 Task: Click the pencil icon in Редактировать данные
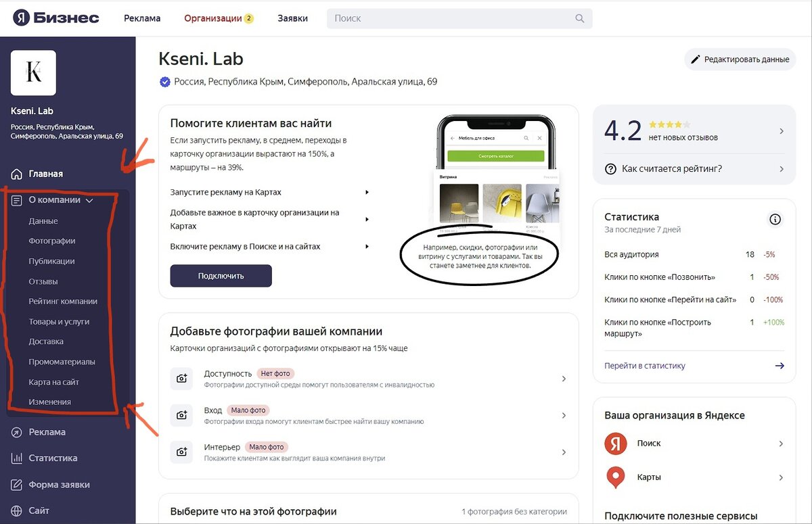pyautogui.click(x=695, y=59)
